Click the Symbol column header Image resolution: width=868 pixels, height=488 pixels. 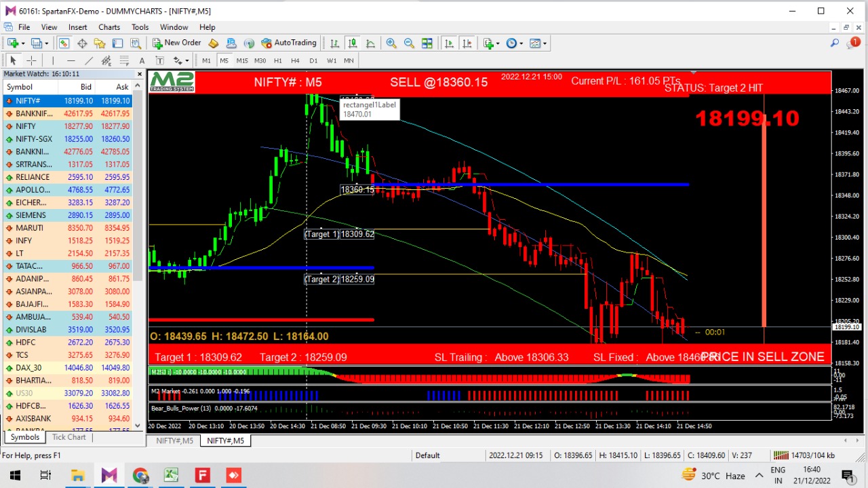click(31, 87)
